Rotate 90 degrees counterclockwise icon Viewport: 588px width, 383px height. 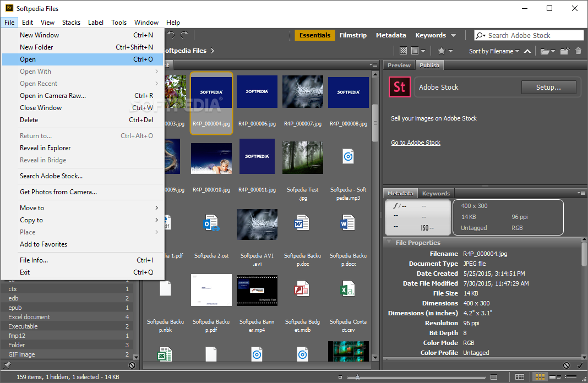pos(171,35)
